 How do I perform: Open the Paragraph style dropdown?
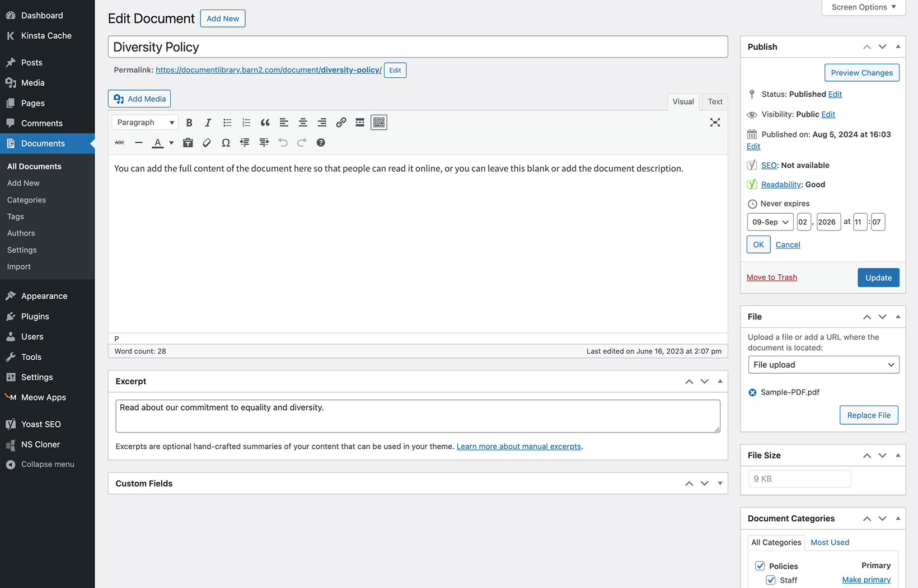click(144, 122)
